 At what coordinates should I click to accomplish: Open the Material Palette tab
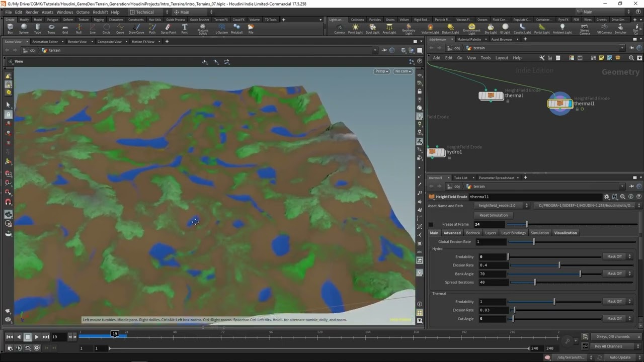click(469, 39)
